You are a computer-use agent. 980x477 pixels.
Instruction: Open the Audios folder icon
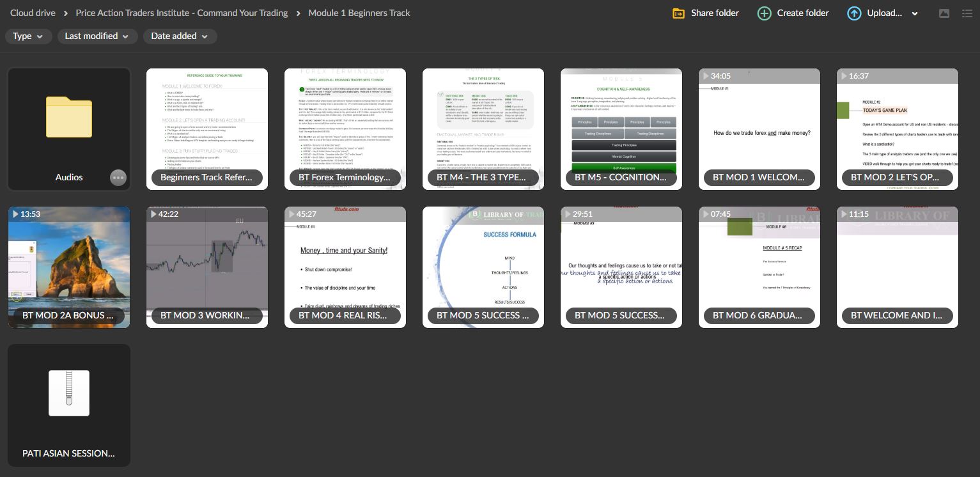(68, 118)
